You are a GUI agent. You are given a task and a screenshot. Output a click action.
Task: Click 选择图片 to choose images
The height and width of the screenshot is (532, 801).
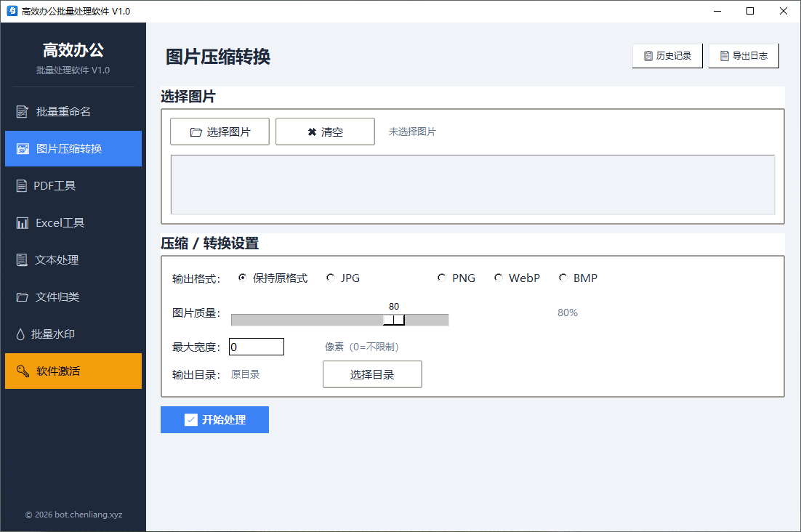(220, 132)
